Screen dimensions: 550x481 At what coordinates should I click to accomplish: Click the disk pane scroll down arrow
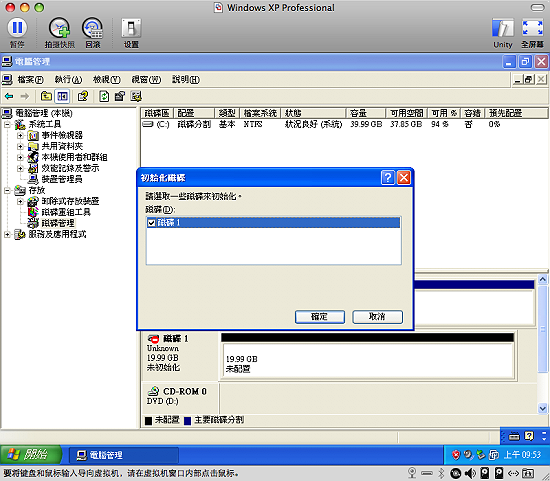[x=542, y=408]
